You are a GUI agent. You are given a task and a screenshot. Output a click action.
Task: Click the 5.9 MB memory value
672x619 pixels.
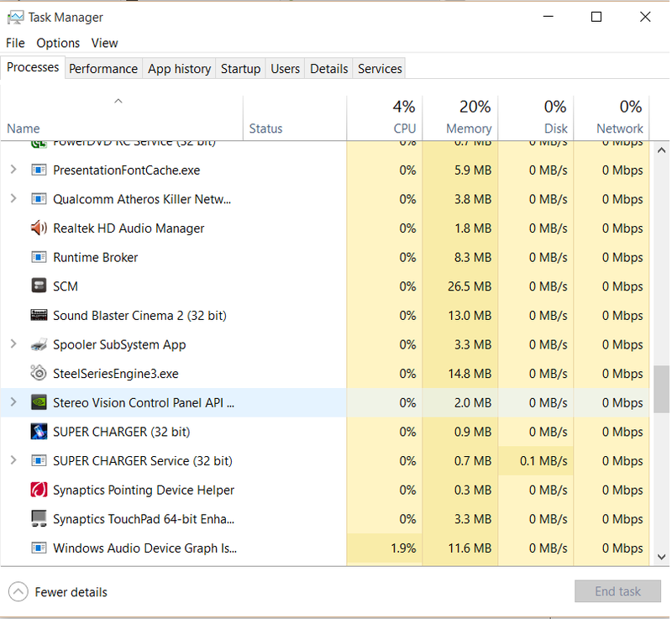473,170
